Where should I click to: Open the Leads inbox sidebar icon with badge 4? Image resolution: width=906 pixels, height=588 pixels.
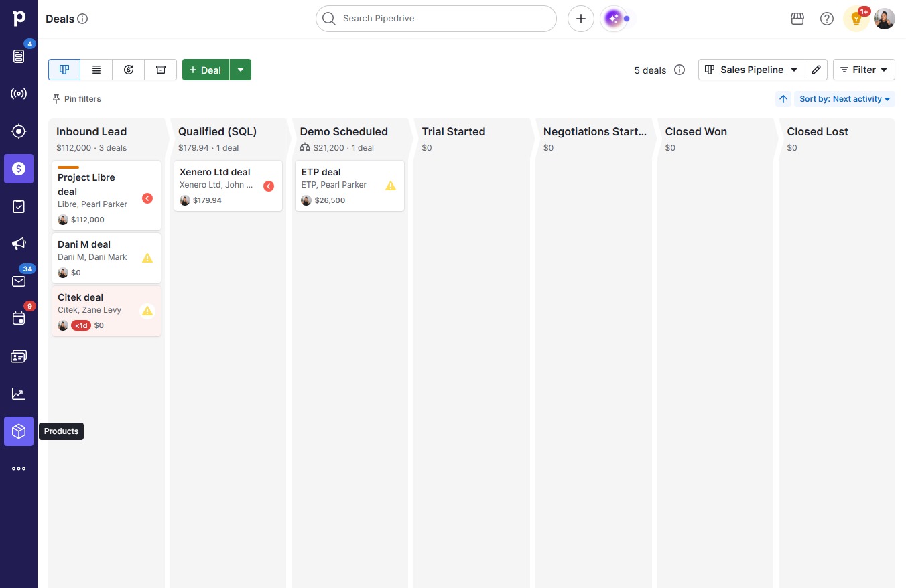pos(19,56)
